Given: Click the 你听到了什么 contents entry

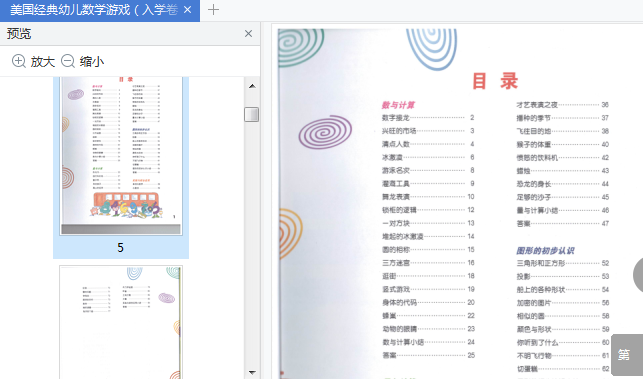Looking at the screenshot, I should click(562, 342).
